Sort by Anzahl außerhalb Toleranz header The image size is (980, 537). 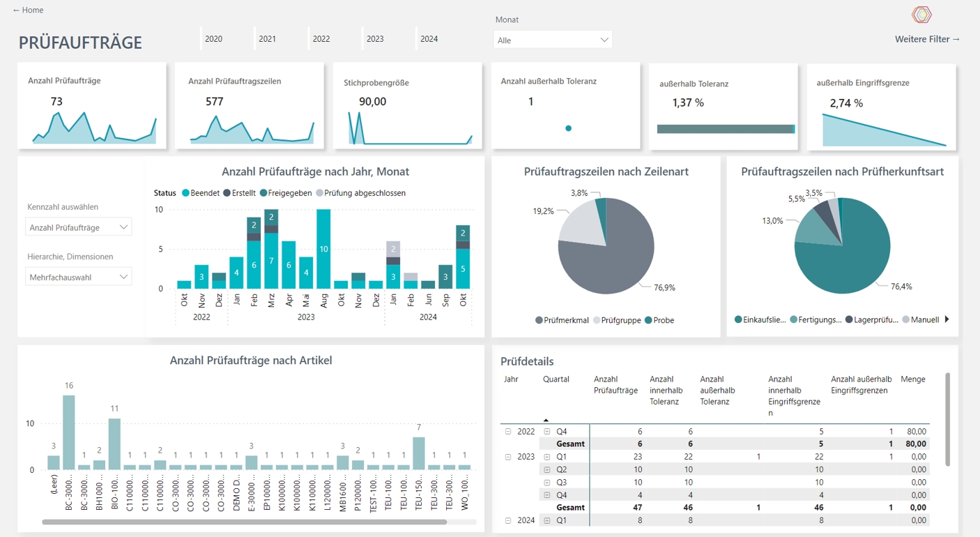point(717,391)
